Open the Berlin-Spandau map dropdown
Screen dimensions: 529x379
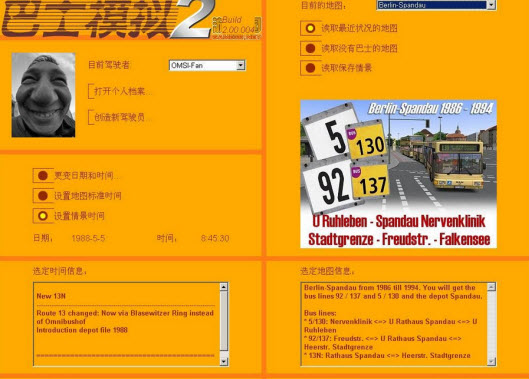(491, 5)
